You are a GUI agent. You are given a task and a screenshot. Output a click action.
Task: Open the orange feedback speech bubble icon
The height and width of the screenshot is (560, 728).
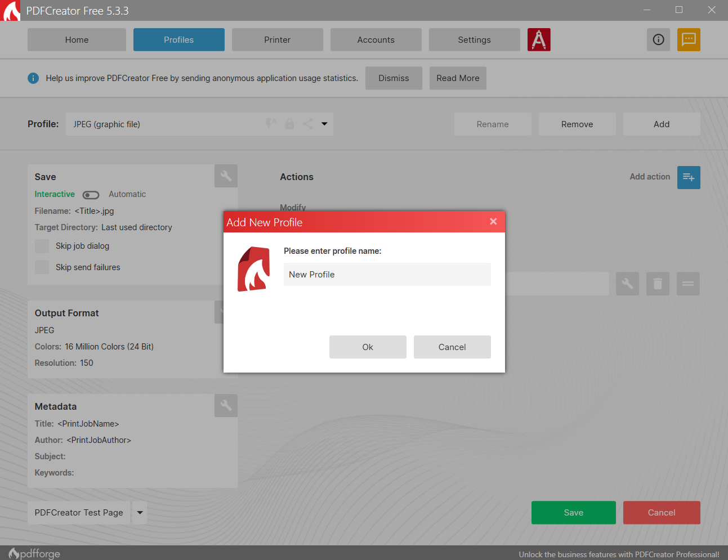point(689,40)
